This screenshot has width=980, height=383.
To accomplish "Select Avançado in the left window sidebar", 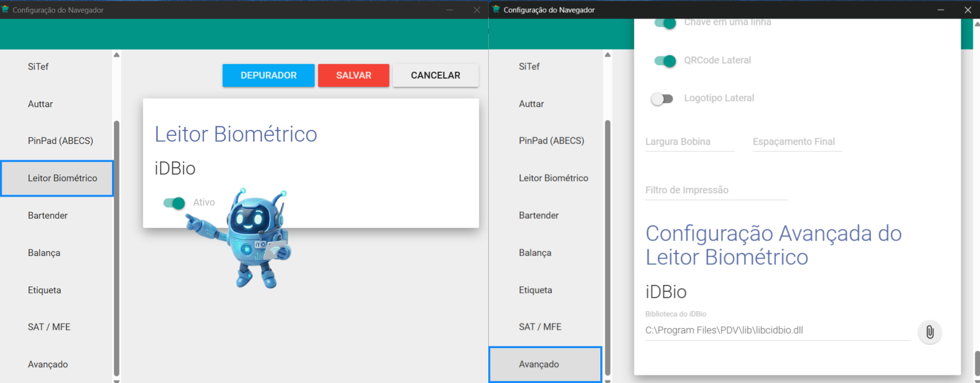I will (x=48, y=364).
